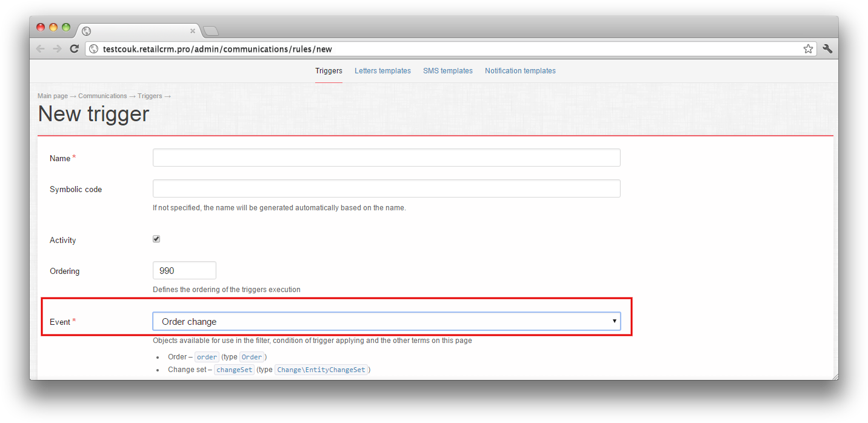Minimize the window with yellow button
Image resolution: width=868 pixels, height=423 pixels.
(53, 27)
